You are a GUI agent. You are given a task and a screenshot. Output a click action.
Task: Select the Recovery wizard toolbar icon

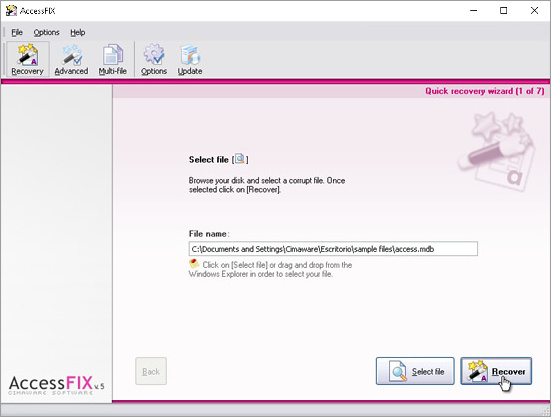click(x=27, y=59)
